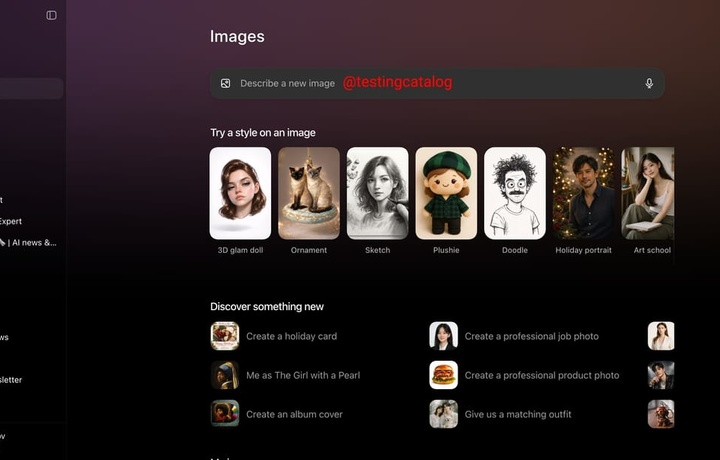Select the Plushie style thumbnail
Viewport: 720px width, 460px height.
tap(446, 193)
